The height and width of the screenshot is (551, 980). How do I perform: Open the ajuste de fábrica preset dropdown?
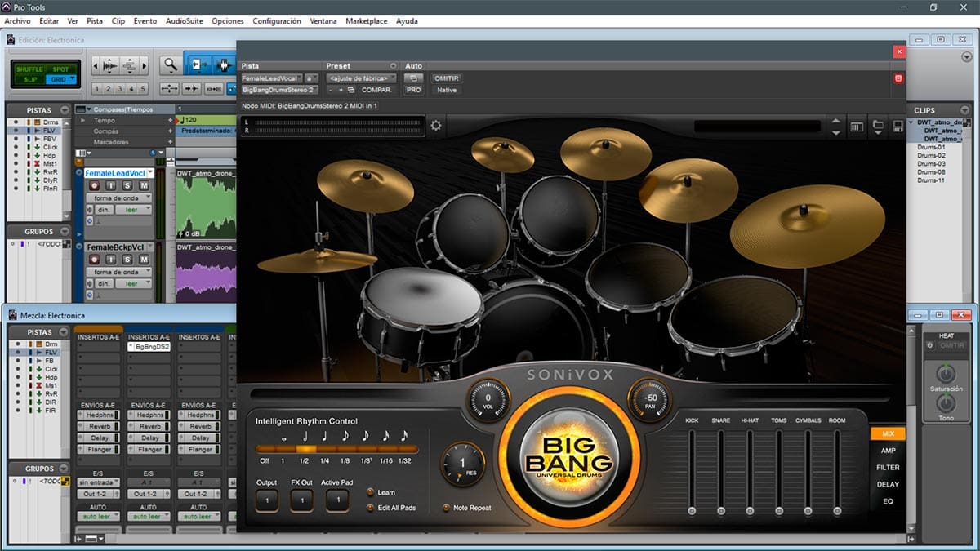tap(361, 78)
